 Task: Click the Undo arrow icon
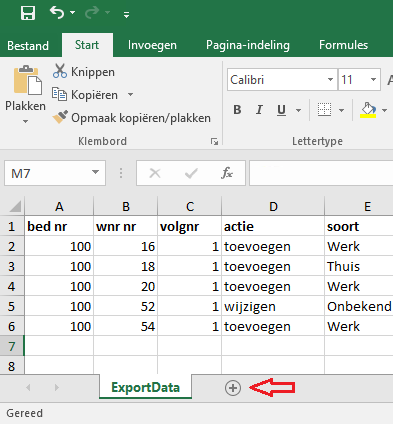(57, 13)
